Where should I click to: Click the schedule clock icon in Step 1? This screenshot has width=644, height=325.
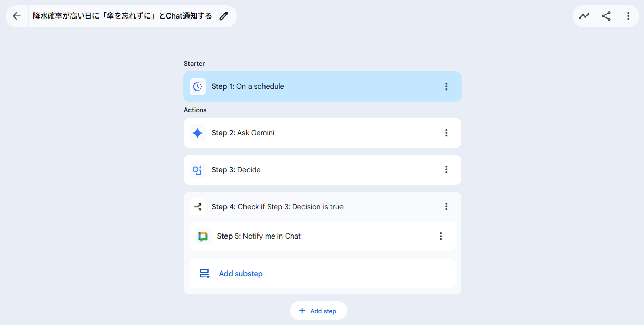click(x=197, y=86)
